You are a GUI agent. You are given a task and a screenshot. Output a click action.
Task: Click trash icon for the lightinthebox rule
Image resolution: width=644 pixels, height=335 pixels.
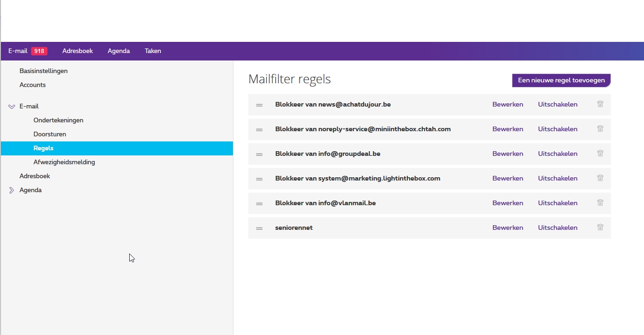click(600, 178)
